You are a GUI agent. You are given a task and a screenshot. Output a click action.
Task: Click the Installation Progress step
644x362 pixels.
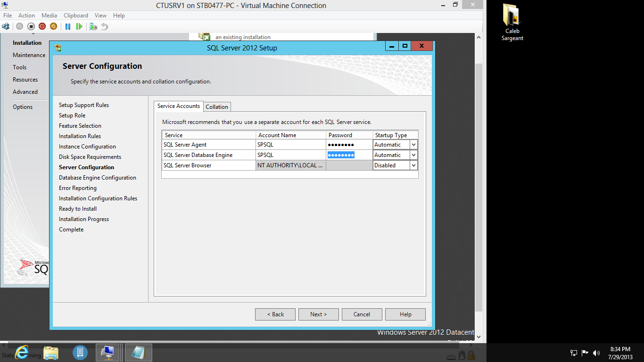pyautogui.click(x=84, y=219)
